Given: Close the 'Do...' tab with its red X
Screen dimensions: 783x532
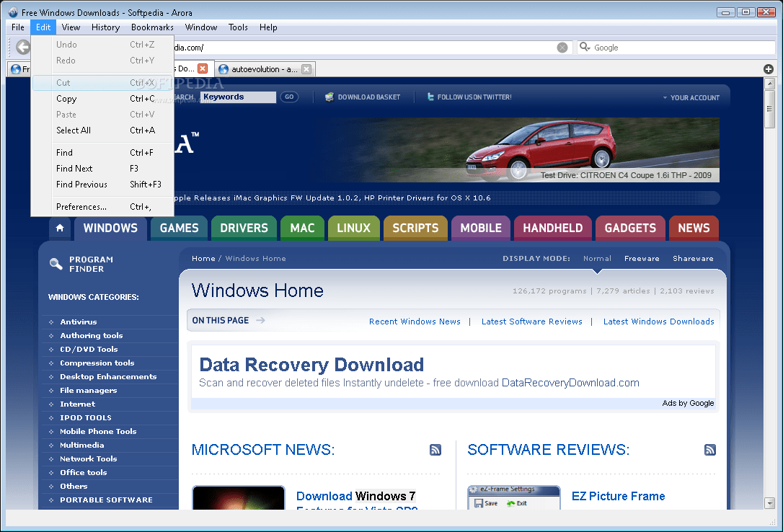Looking at the screenshot, I should pyautogui.click(x=203, y=69).
